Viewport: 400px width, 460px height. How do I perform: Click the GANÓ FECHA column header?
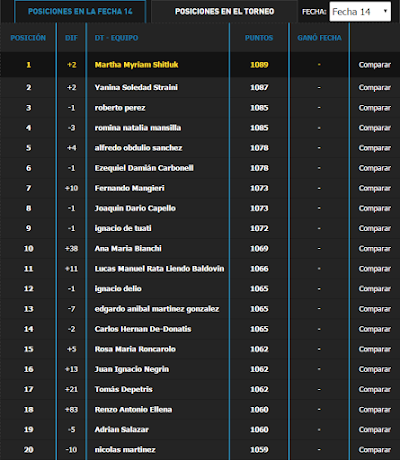click(319, 38)
